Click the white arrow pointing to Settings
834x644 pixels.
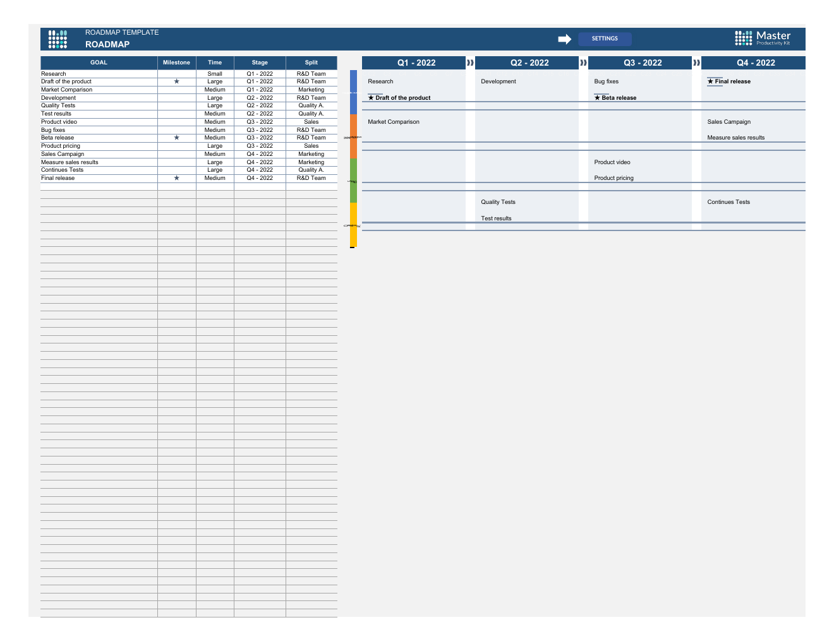coord(565,39)
